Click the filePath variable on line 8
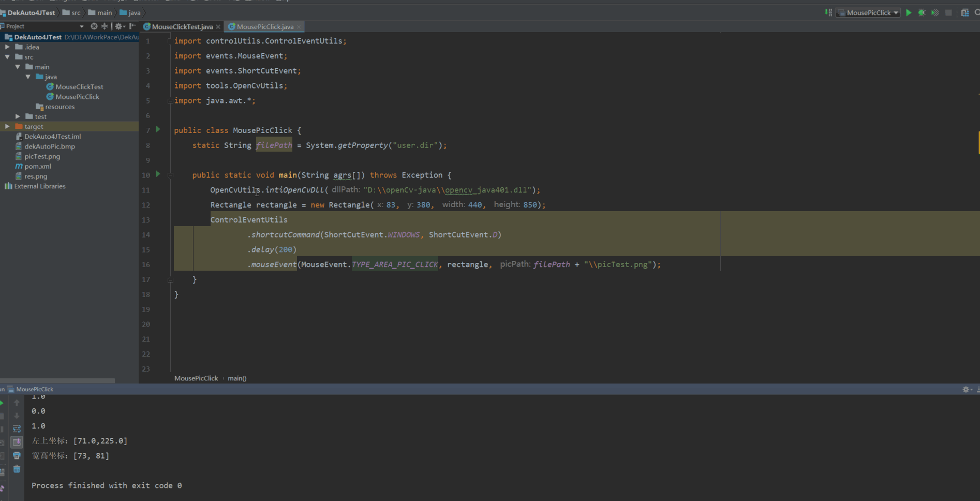Screen dimensions: 980x501 [x=274, y=145]
